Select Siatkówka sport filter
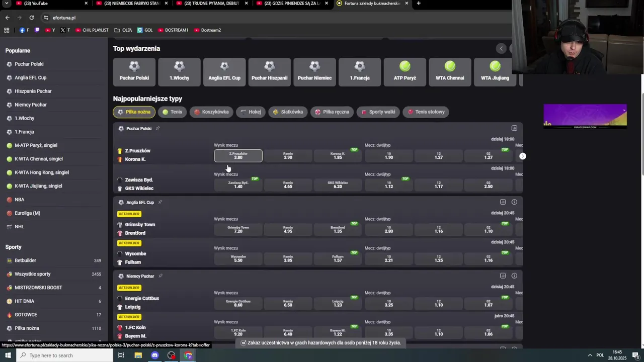Viewport: 644px width, 362px height. point(288,112)
